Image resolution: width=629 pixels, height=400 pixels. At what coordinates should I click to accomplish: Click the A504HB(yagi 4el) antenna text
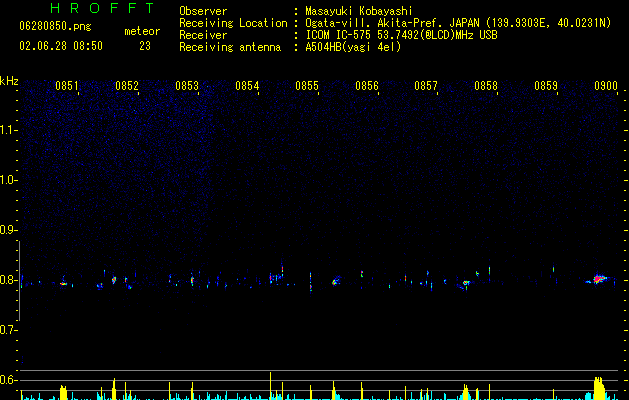353,47
